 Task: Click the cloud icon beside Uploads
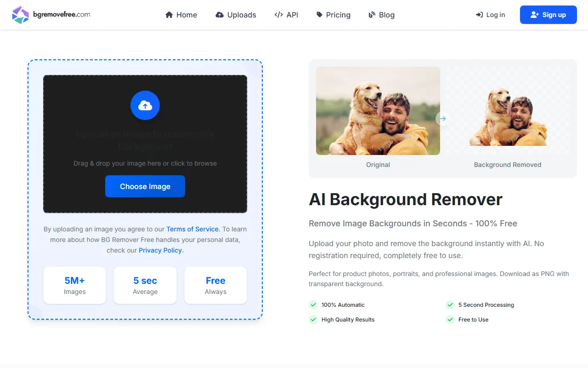(x=220, y=15)
